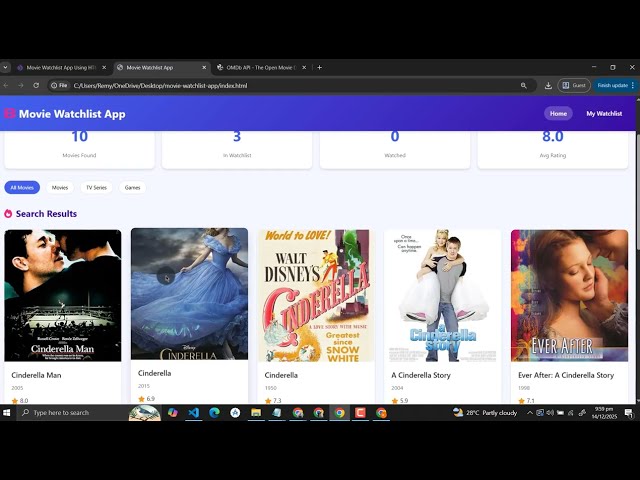Open Visual Studio Code from the taskbar
Screen dimensions: 640x480
194,413
